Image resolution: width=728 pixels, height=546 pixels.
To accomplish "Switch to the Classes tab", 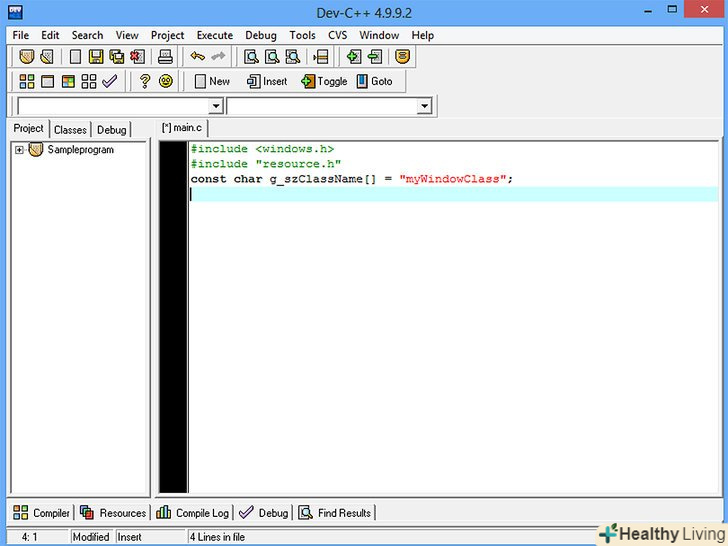I will (x=70, y=130).
